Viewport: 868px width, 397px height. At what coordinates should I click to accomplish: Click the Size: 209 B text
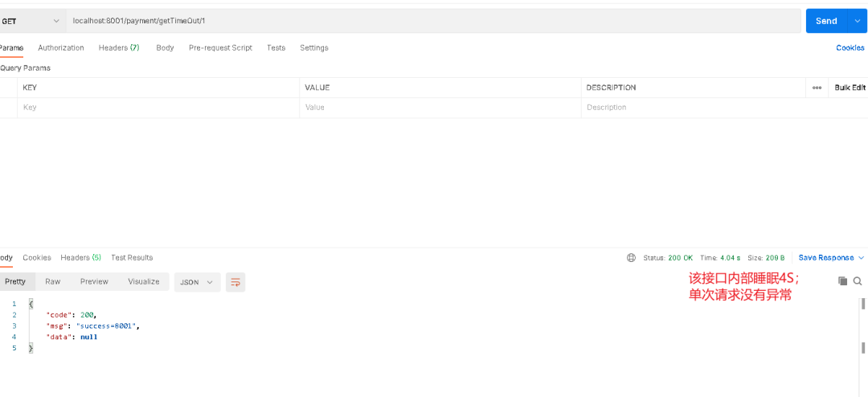point(766,257)
